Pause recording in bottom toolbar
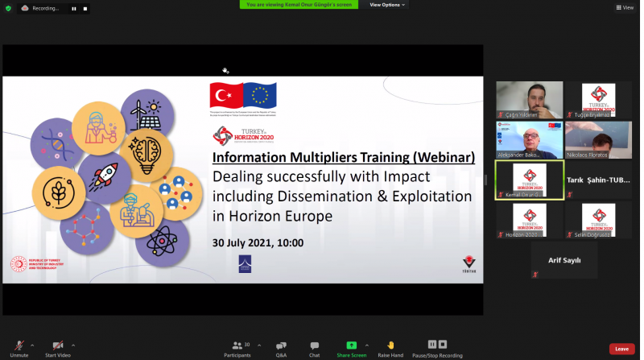 coord(432,345)
